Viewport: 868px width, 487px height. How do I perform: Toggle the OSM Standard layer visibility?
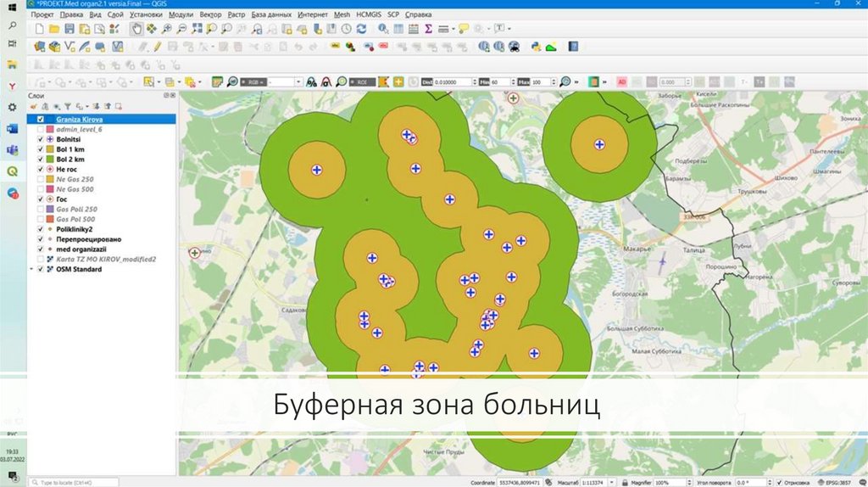pos(41,269)
